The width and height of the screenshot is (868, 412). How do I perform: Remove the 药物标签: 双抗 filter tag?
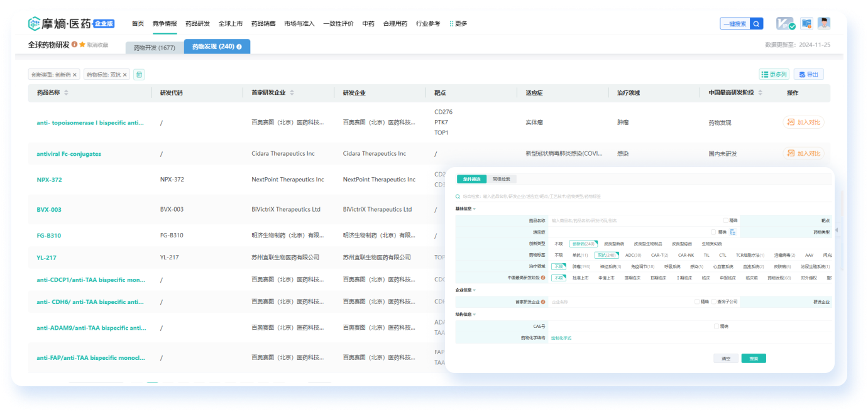(124, 75)
